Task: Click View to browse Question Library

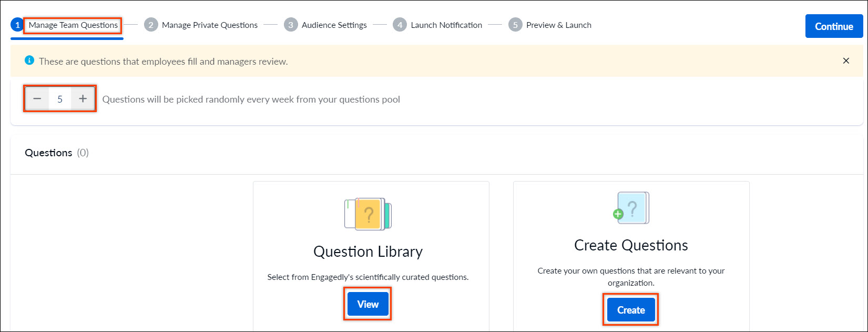Action: (368, 304)
